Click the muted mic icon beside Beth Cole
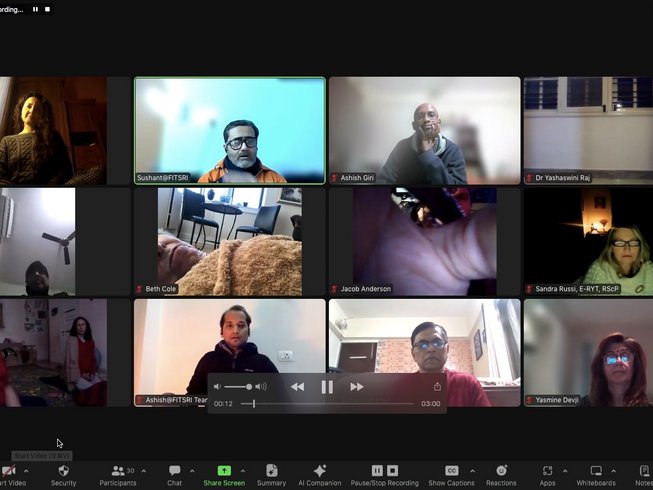Viewport: 653px width, 490px height. pyautogui.click(x=139, y=289)
